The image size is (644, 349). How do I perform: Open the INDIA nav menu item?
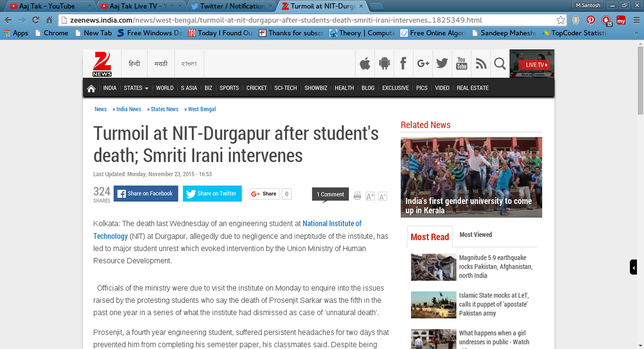(x=109, y=88)
